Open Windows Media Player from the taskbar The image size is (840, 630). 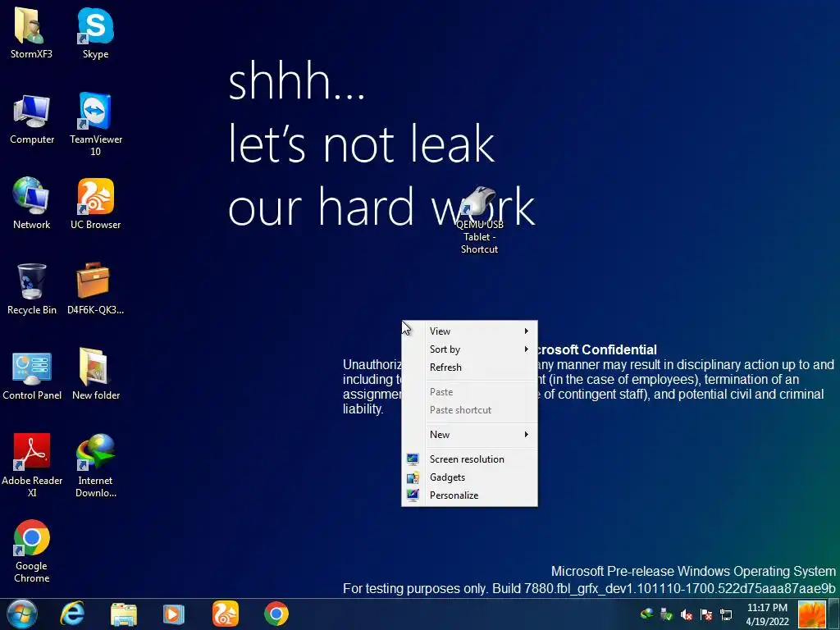tap(174, 614)
